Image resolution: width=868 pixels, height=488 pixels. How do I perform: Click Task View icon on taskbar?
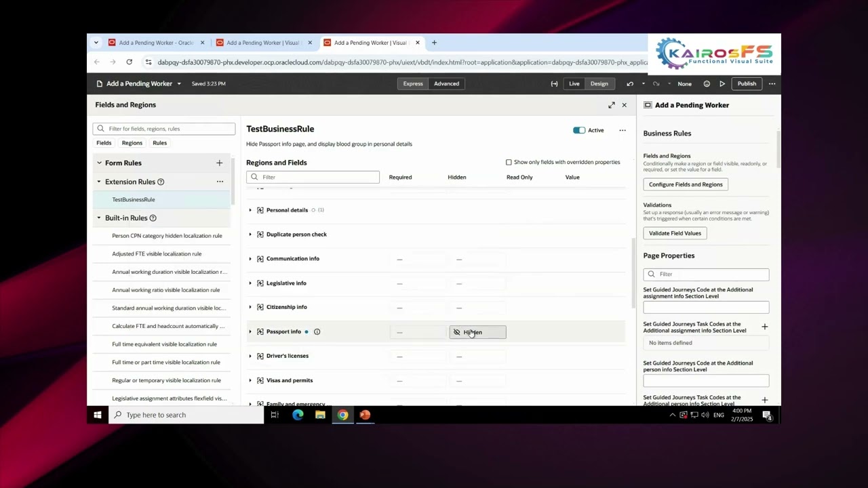point(275,415)
